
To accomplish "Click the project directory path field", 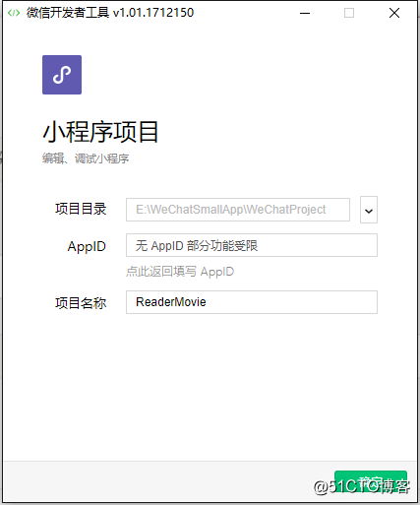I will (238, 210).
